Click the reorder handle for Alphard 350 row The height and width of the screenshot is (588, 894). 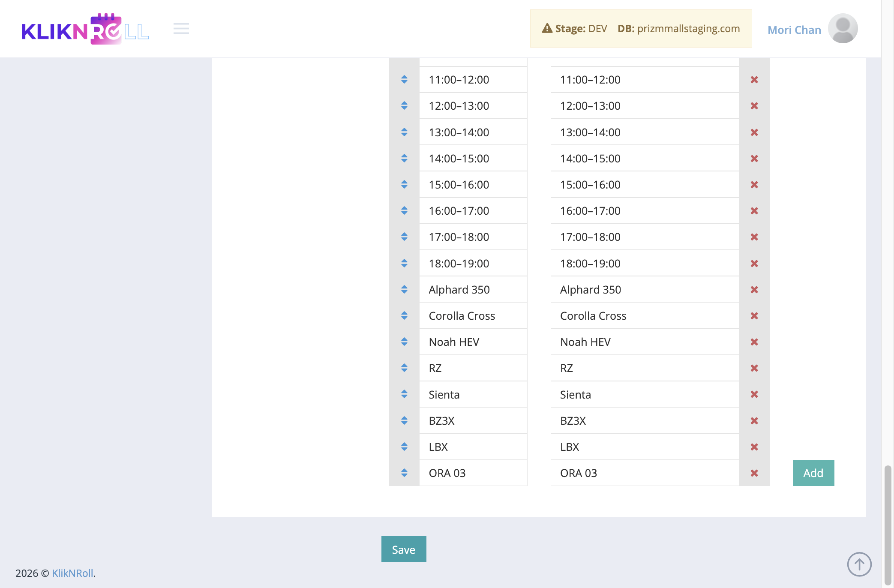404,290
